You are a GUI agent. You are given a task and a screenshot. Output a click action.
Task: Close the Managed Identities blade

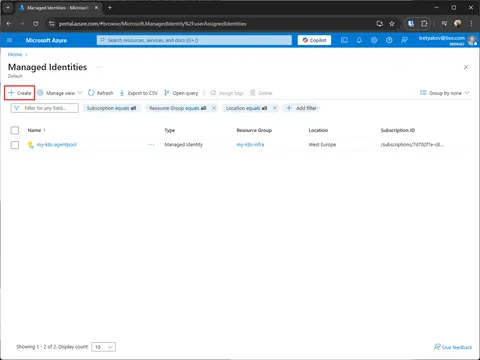(466, 67)
